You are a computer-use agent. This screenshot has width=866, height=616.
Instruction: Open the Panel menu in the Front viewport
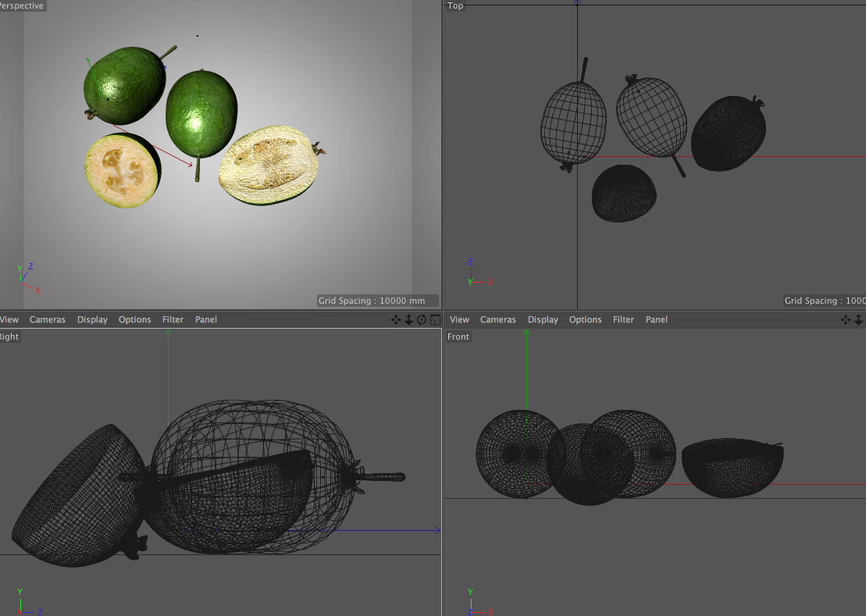657,319
